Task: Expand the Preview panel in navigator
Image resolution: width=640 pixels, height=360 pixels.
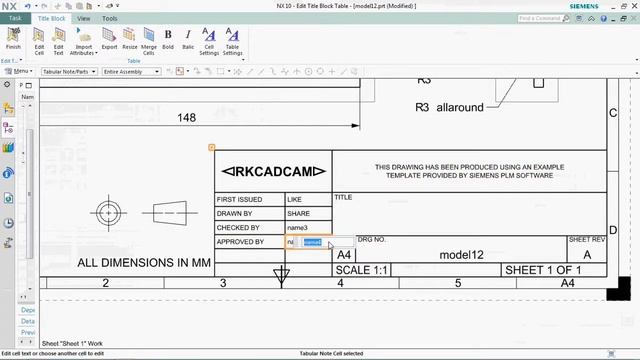Action: point(28,332)
